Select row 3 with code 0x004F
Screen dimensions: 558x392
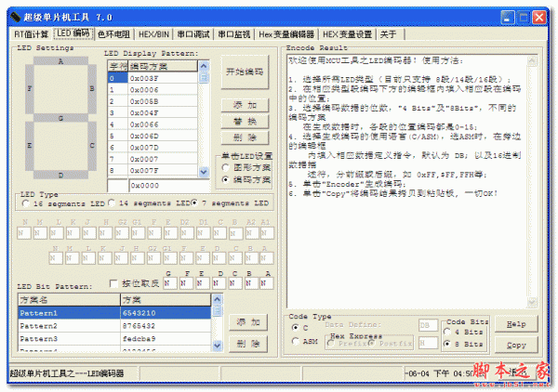click(153, 113)
